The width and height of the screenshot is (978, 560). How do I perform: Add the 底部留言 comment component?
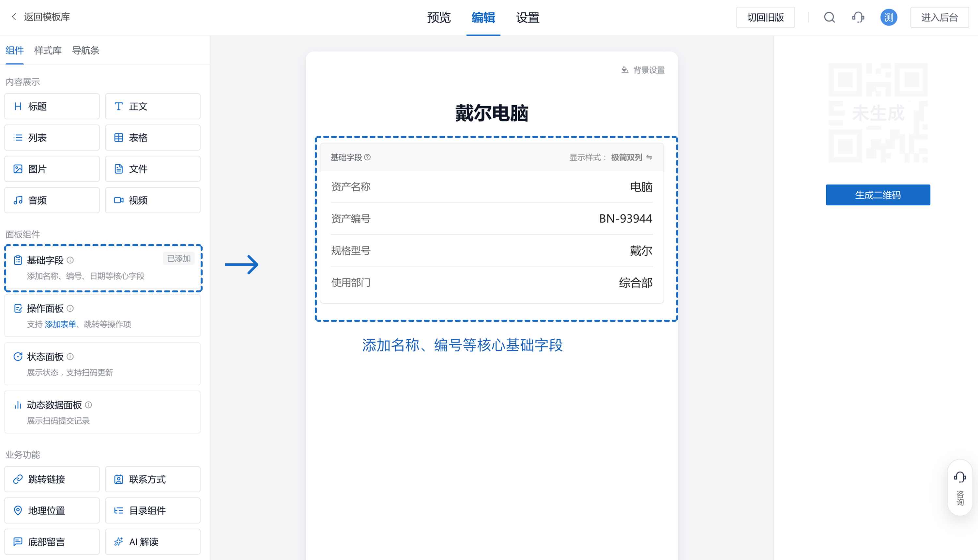[x=52, y=542]
